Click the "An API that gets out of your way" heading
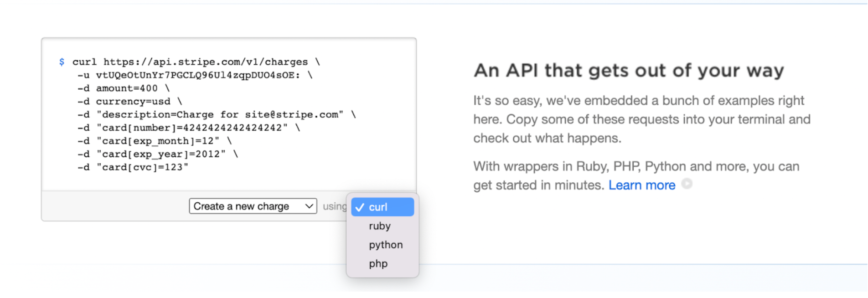Viewport: 868px width, 298px height. [x=629, y=71]
